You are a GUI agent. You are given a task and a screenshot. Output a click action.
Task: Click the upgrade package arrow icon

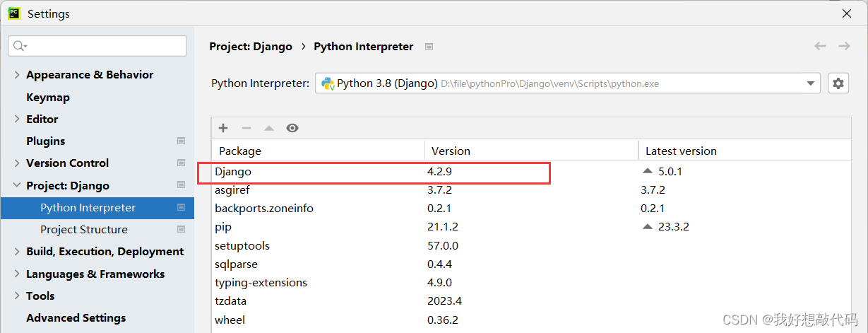(268, 128)
